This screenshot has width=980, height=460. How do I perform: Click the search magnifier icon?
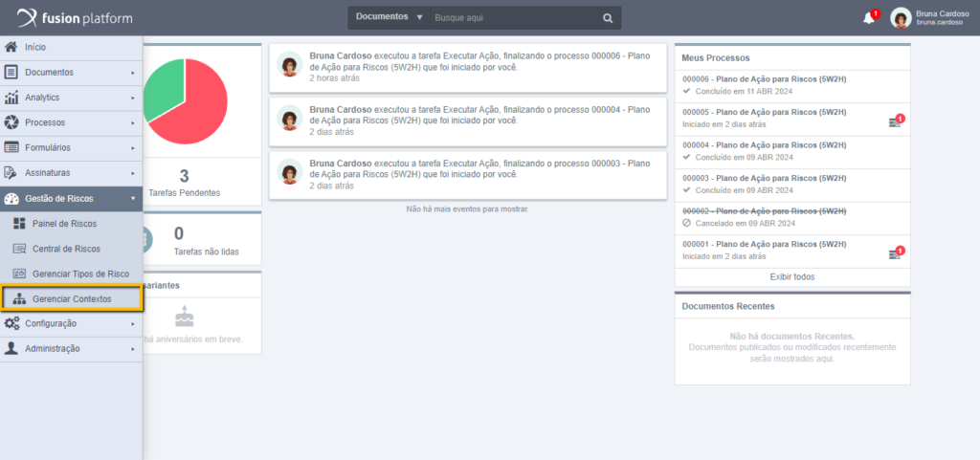click(x=607, y=18)
